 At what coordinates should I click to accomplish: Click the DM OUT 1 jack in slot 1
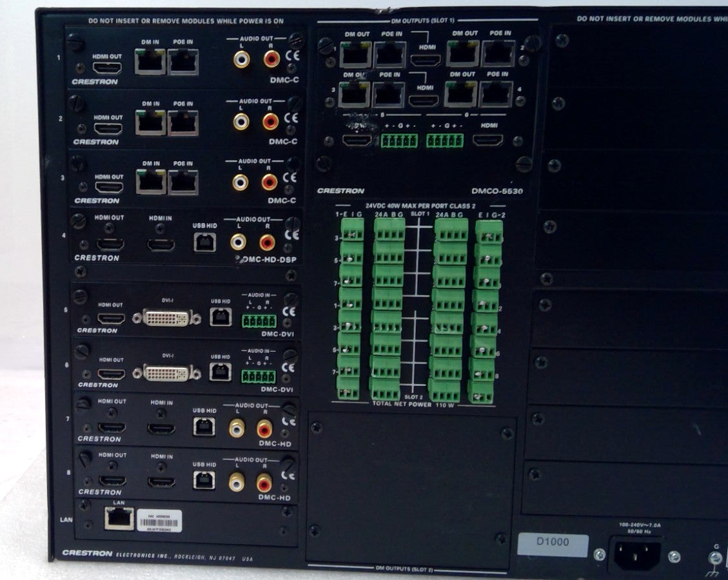[x=355, y=55]
